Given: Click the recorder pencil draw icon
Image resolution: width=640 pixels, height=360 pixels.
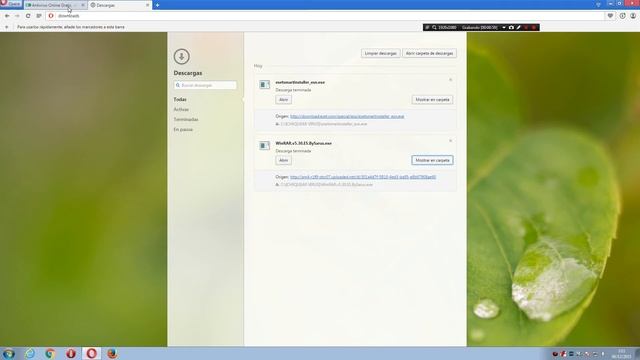Looking at the screenshot, I should 518,27.
